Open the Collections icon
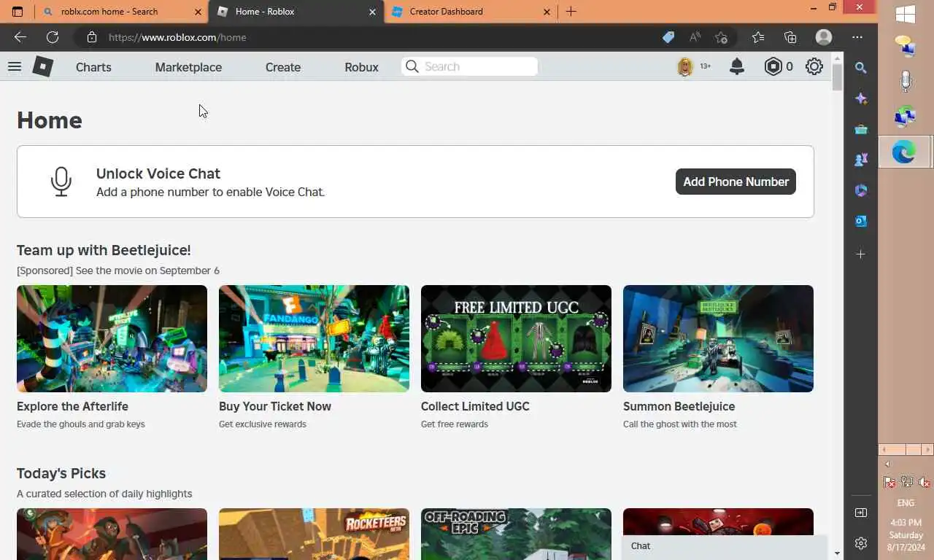 (790, 37)
